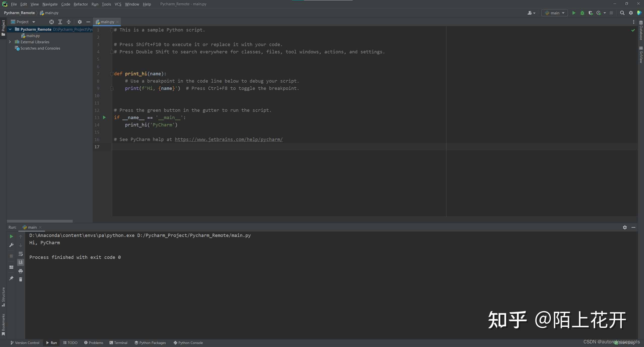Open Search Everywhere magnifier icon
The image size is (644, 347).
coord(622,13)
